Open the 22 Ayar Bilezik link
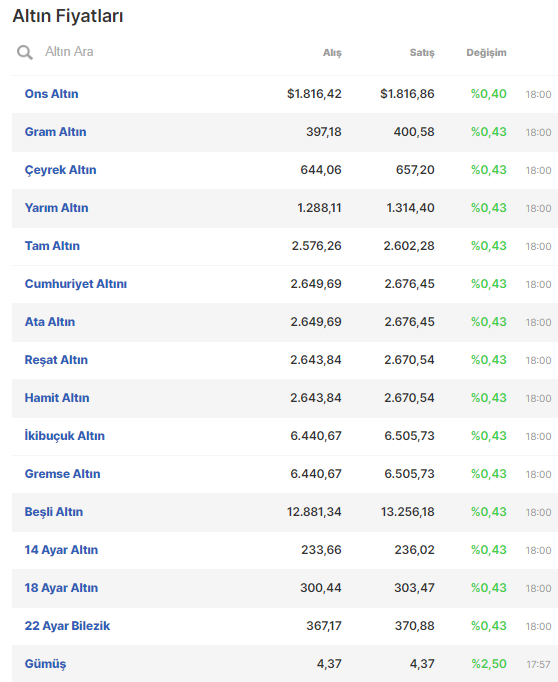558x682 pixels. pos(67,626)
